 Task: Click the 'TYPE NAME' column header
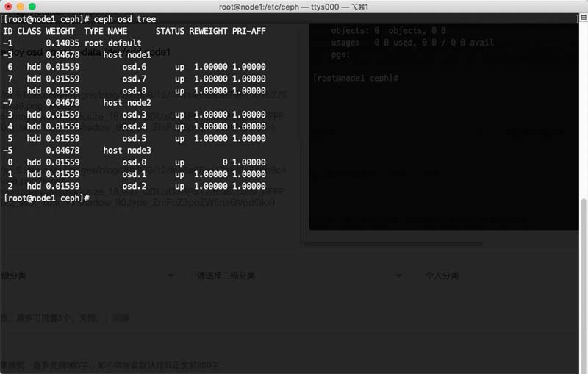(105, 31)
